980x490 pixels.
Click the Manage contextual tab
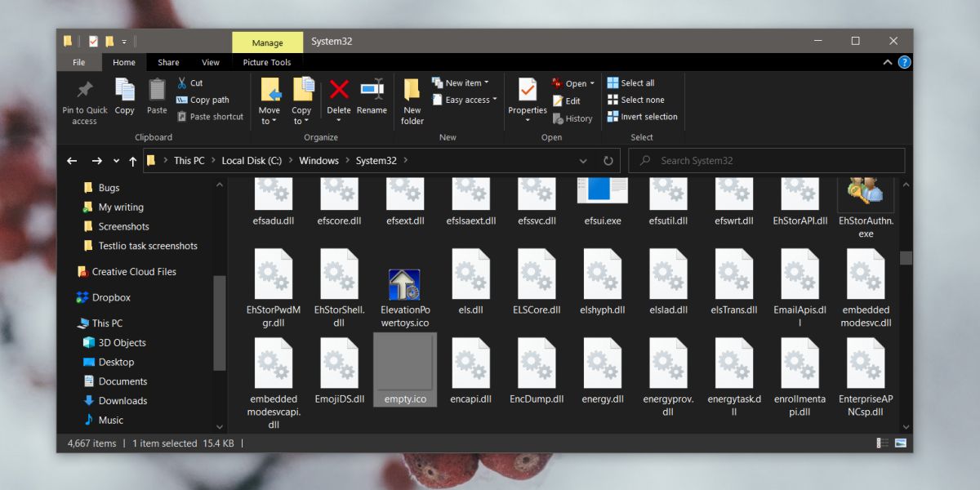coord(267,42)
